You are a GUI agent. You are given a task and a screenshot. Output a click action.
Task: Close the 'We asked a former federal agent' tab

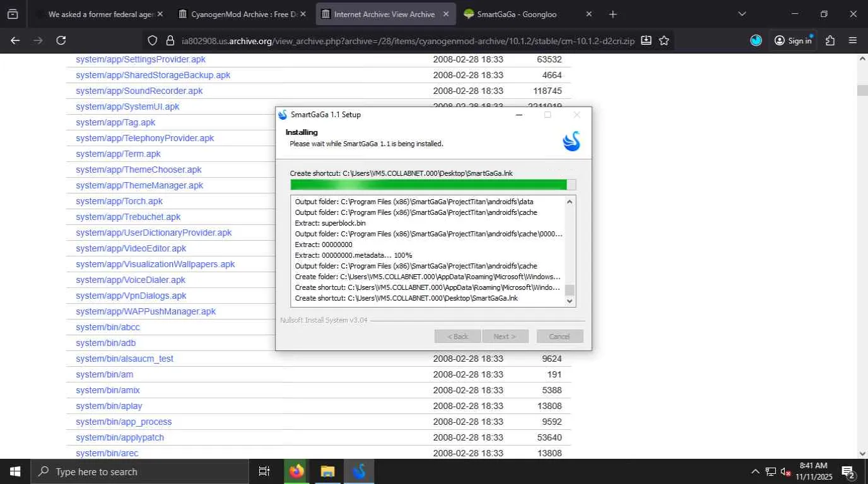pyautogui.click(x=160, y=14)
